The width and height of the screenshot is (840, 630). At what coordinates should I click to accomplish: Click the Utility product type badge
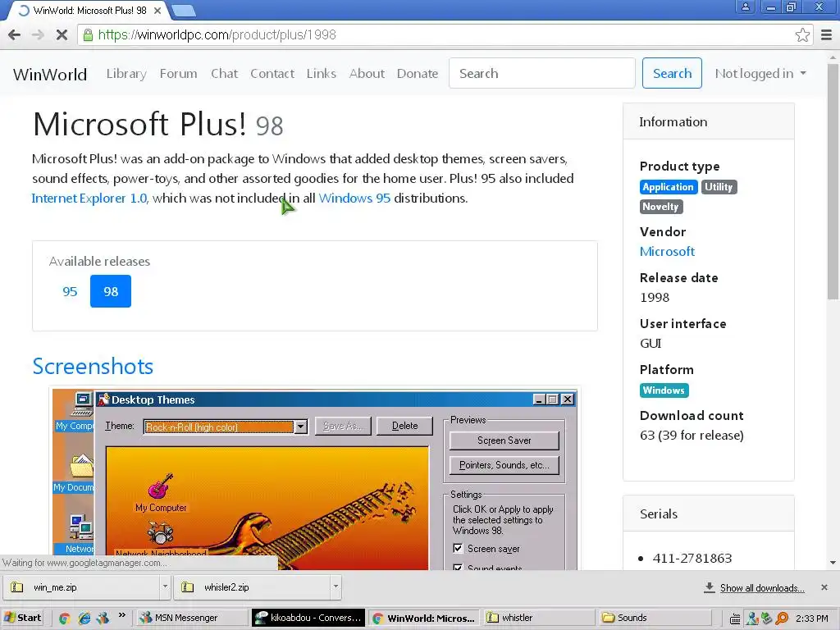[x=719, y=187]
